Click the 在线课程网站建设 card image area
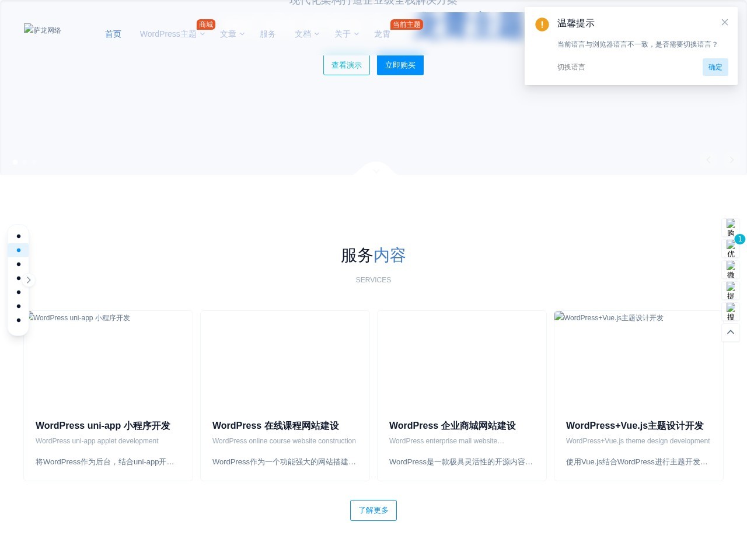The width and height of the screenshot is (747, 560). (x=285, y=359)
